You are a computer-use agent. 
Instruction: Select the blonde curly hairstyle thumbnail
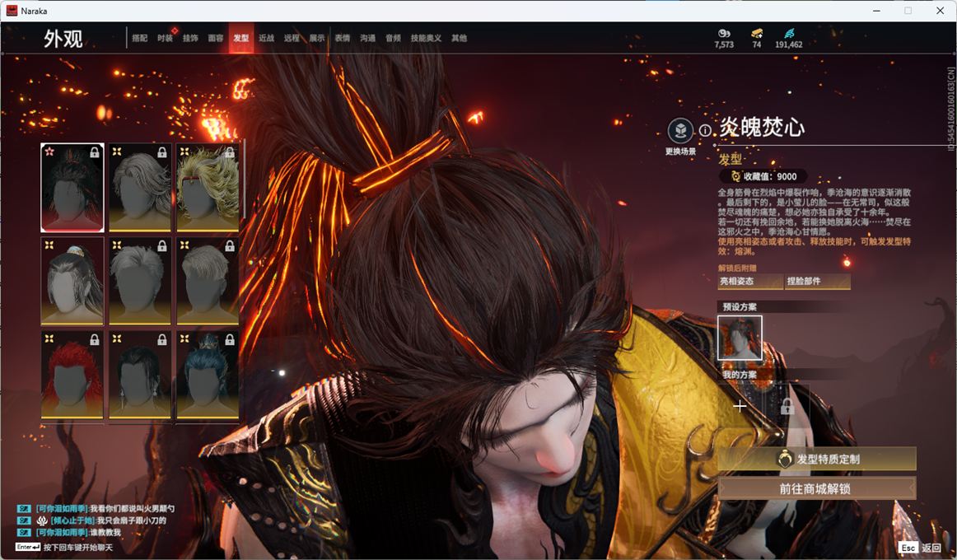point(208,187)
